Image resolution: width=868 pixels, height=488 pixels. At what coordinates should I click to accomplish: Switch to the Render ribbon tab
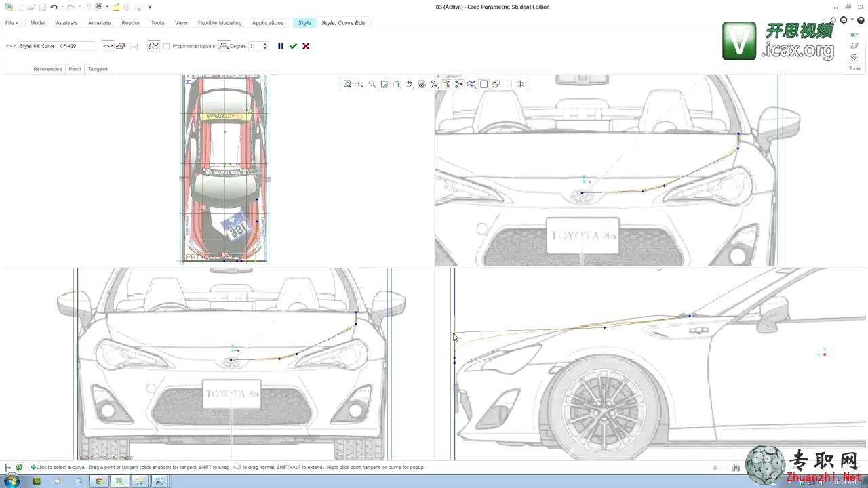(131, 23)
